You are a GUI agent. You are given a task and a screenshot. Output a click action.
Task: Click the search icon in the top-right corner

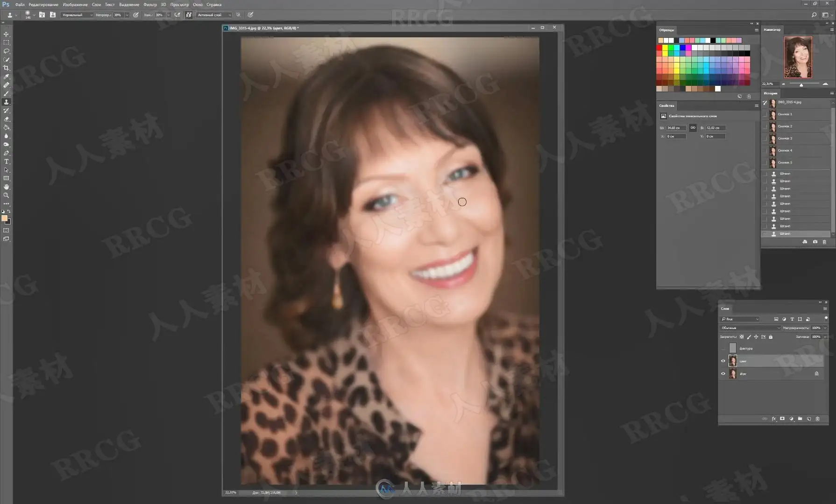point(814,15)
